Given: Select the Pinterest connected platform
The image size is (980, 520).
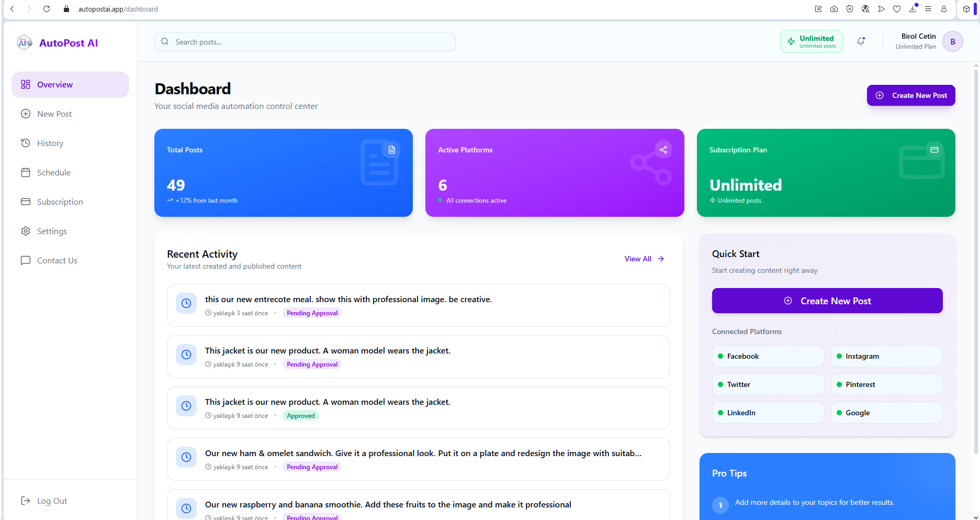Looking at the screenshot, I should tap(886, 384).
